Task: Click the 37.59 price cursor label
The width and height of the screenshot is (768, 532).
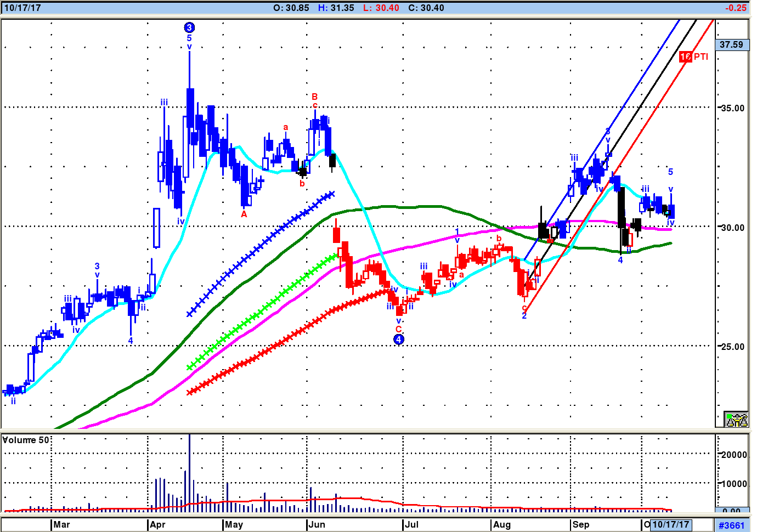Action: tap(732, 44)
